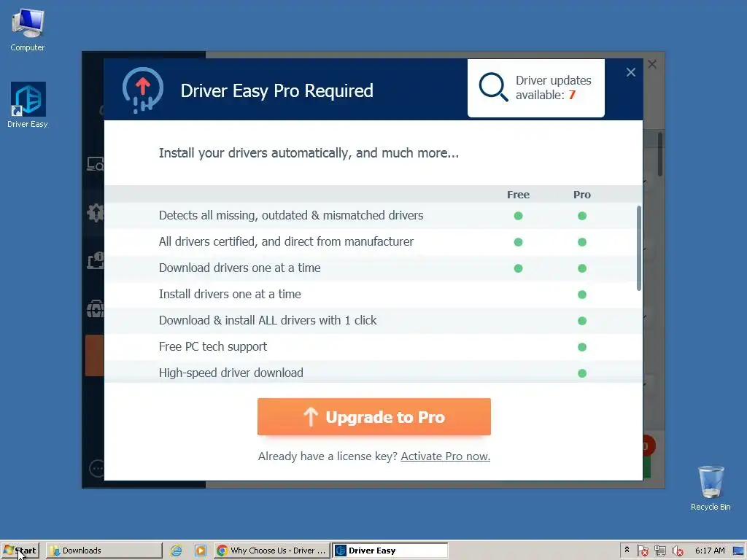The height and width of the screenshot is (560, 747).
Task: Click the Pro green dot for Free PC tech support
Action: point(582,347)
